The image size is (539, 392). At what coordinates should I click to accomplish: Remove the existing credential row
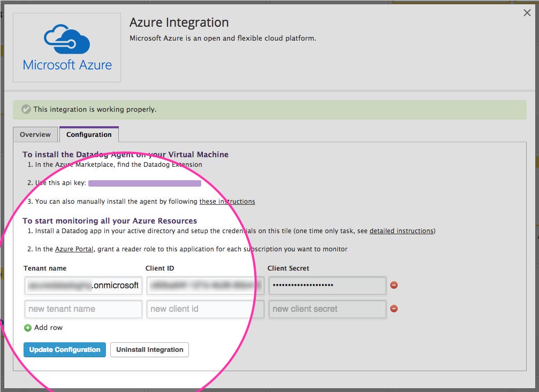point(394,285)
